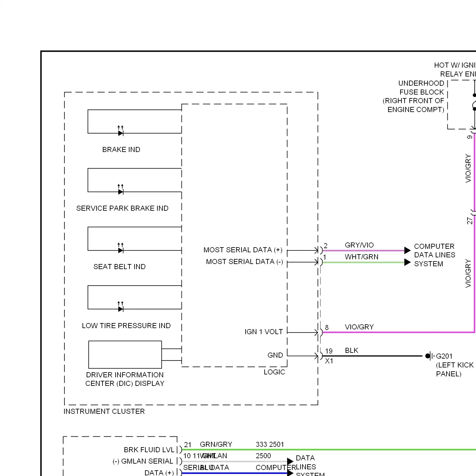This screenshot has height=476, width=476.
Task: Click the COMPUTER DATA LINES SYSTEM text near GRY/VIO
Action: [434, 255]
